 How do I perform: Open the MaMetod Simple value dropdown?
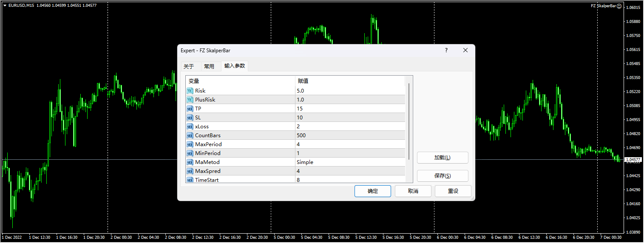[x=350, y=162]
